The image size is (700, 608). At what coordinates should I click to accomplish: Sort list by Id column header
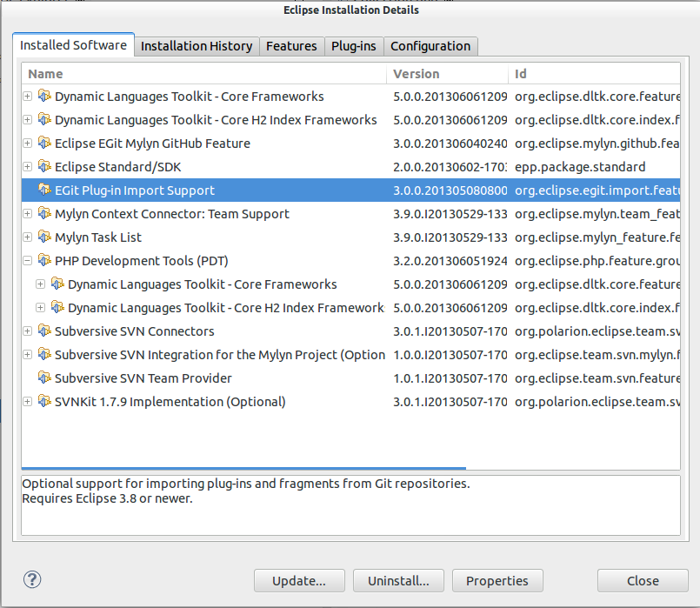pyautogui.click(x=594, y=74)
